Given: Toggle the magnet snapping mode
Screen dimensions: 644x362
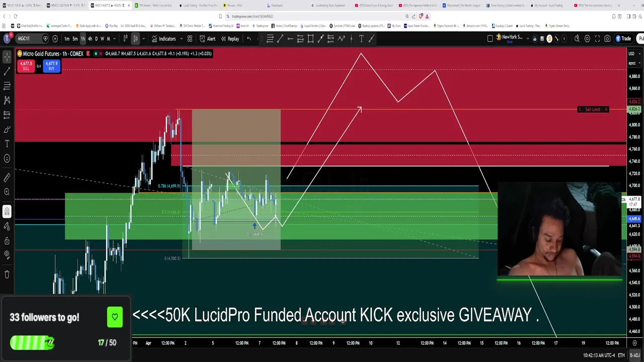Looking at the screenshot, I should 7,211.
